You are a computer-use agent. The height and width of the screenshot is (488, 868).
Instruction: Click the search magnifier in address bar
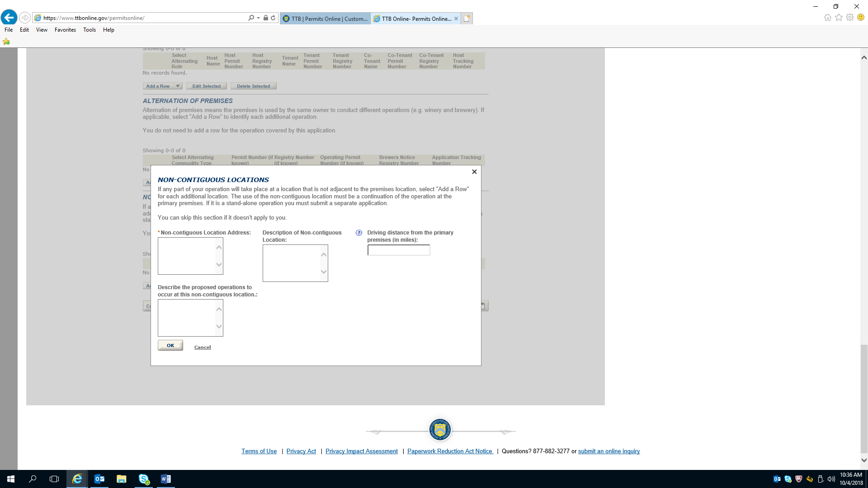tap(251, 18)
